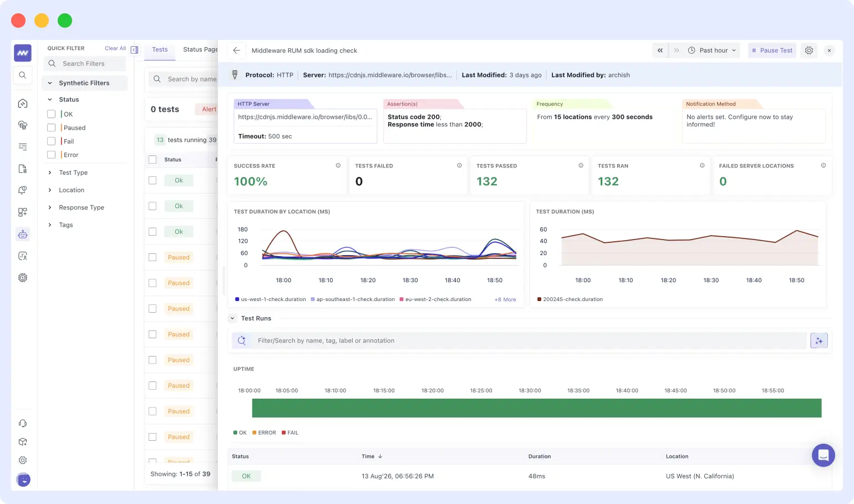Viewport: 854px width, 504px height.
Task: Sort test runs by the Time column arrow
Action: pos(380,456)
